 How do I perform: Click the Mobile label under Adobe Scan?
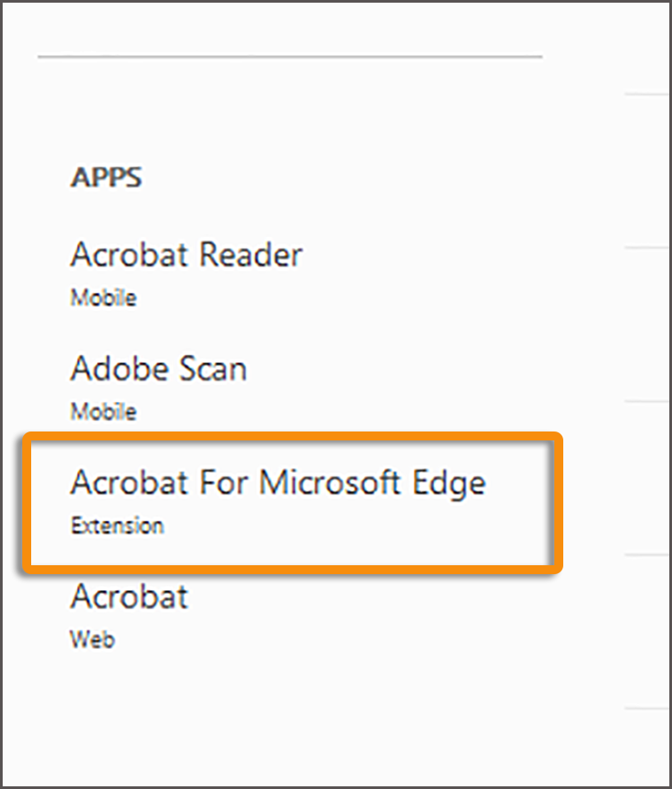[x=103, y=412]
